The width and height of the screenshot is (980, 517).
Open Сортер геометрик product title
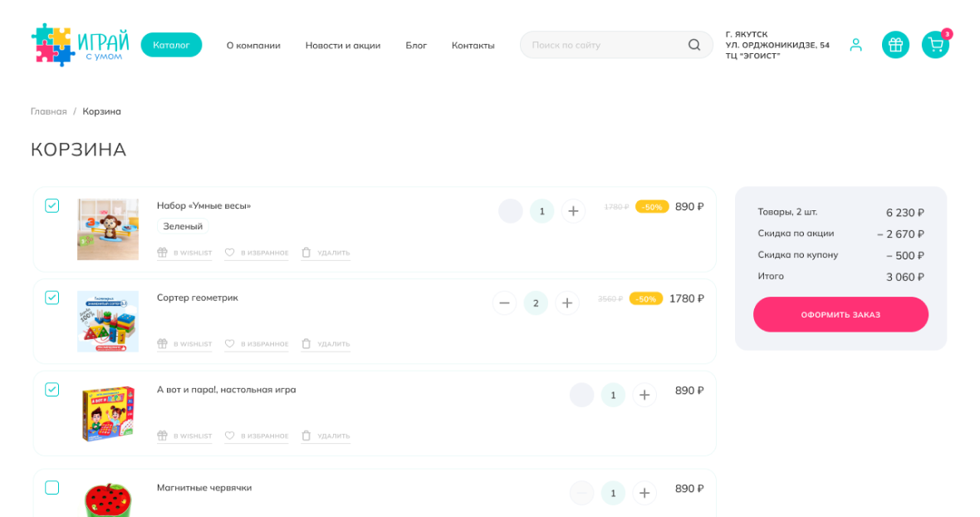198,298
